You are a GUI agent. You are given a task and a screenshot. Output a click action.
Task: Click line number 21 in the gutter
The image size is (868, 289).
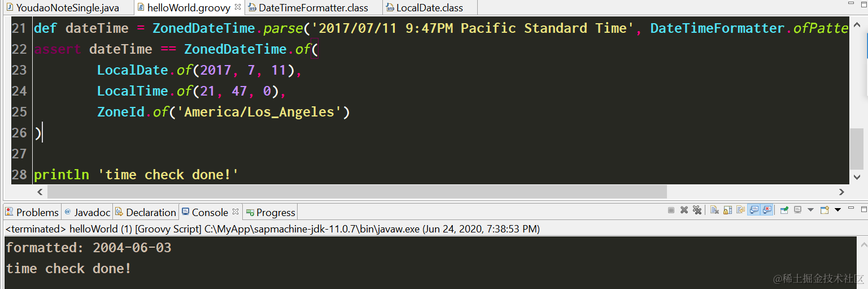pos(19,28)
